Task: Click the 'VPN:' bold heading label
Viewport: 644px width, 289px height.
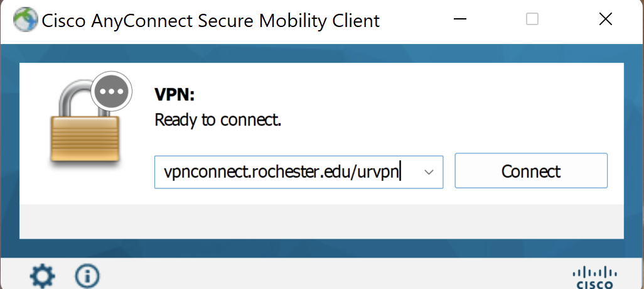Action: click(x=174, y=95)
